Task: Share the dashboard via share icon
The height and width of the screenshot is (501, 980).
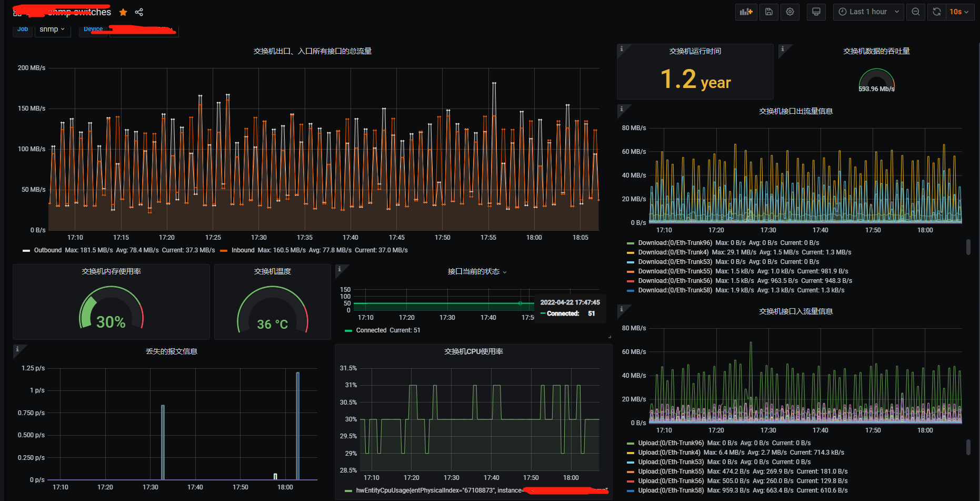Action: (139, 12)
